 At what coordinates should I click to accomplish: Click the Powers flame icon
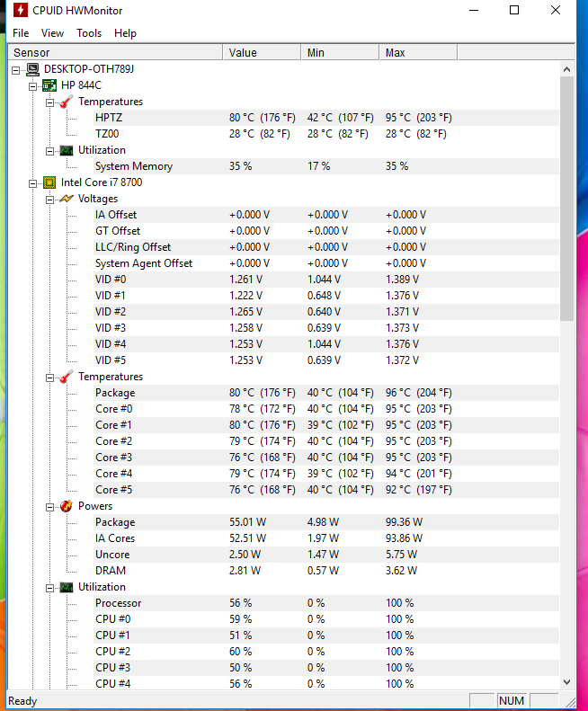67,506
